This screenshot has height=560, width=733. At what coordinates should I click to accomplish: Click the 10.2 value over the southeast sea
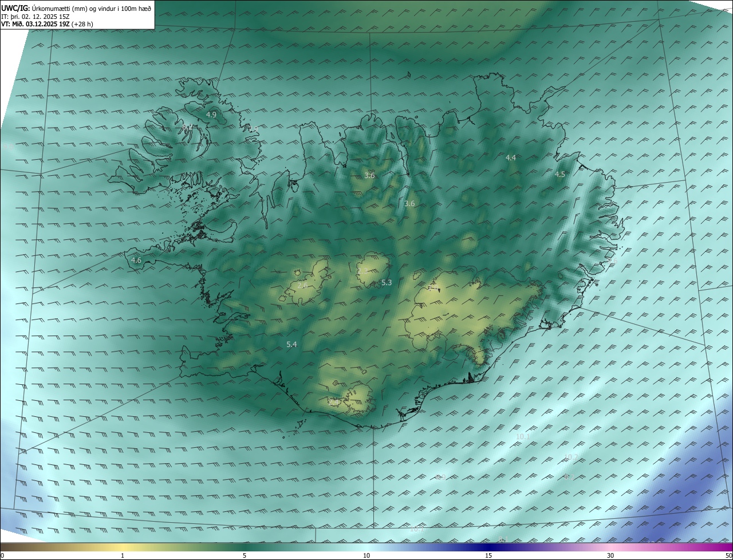[x=572, y=457]
